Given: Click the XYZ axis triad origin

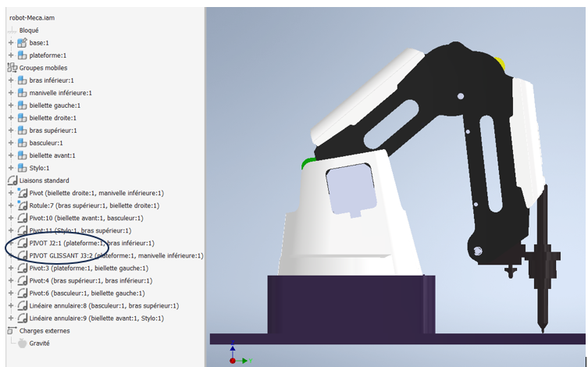Looking at the screenshot, I should click(x=233, y=361).
